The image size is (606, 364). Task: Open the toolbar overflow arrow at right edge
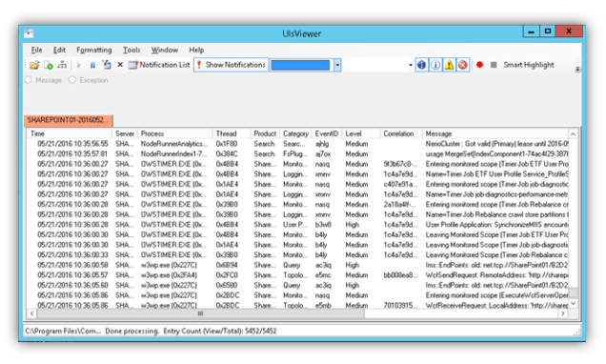tap(577, 70)
